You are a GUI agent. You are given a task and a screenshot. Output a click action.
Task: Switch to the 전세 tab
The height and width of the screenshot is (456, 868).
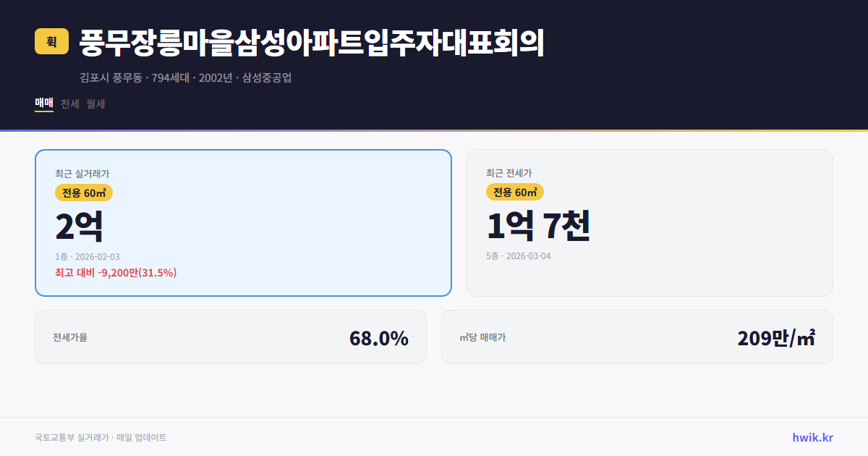pyautogui.click(x=70, y=104)
